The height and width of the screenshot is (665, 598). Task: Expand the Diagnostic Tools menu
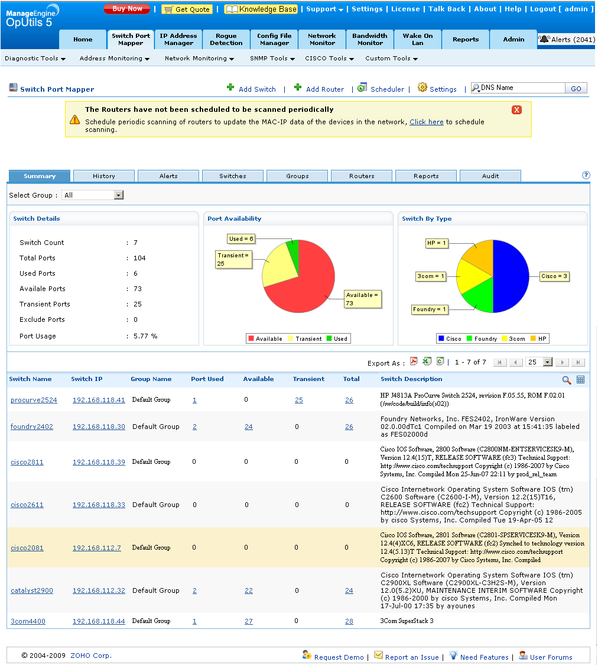pos(35,59)
